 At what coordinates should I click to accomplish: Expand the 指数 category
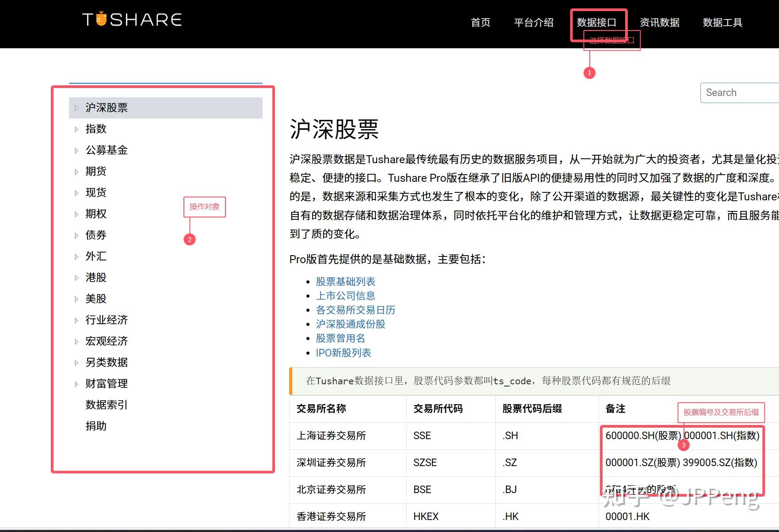pyautogui.click(x=95, y=129)
